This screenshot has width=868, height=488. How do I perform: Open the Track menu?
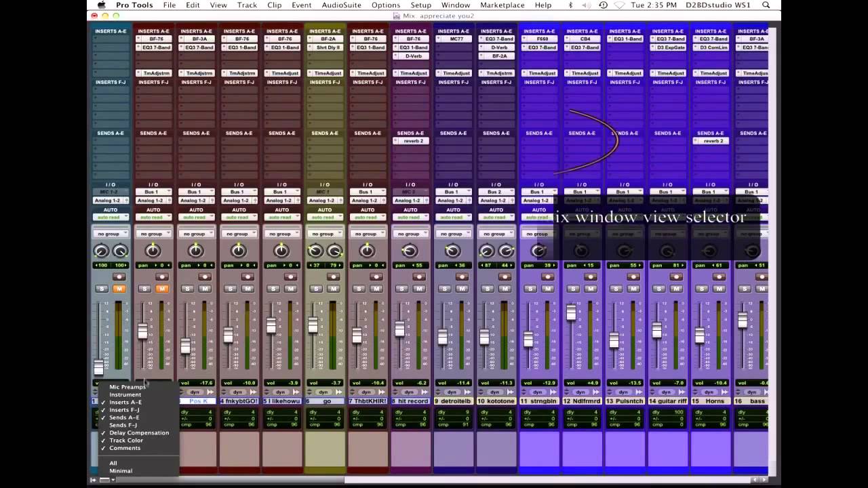point(247,5)
